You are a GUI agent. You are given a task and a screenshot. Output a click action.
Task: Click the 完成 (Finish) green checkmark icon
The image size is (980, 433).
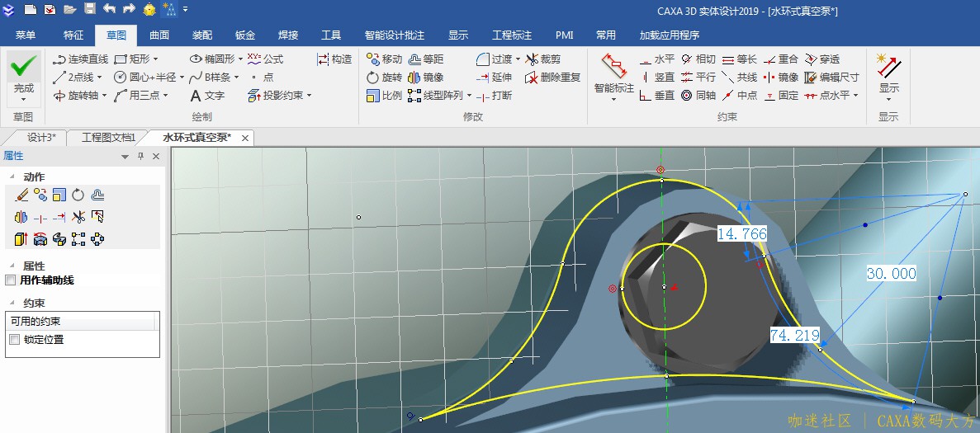point(23,66)
